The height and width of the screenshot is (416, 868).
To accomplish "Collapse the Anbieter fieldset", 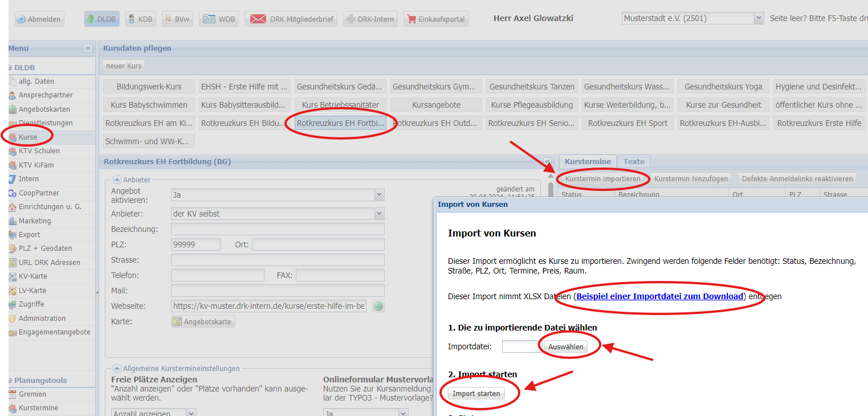I will [117, 180].
